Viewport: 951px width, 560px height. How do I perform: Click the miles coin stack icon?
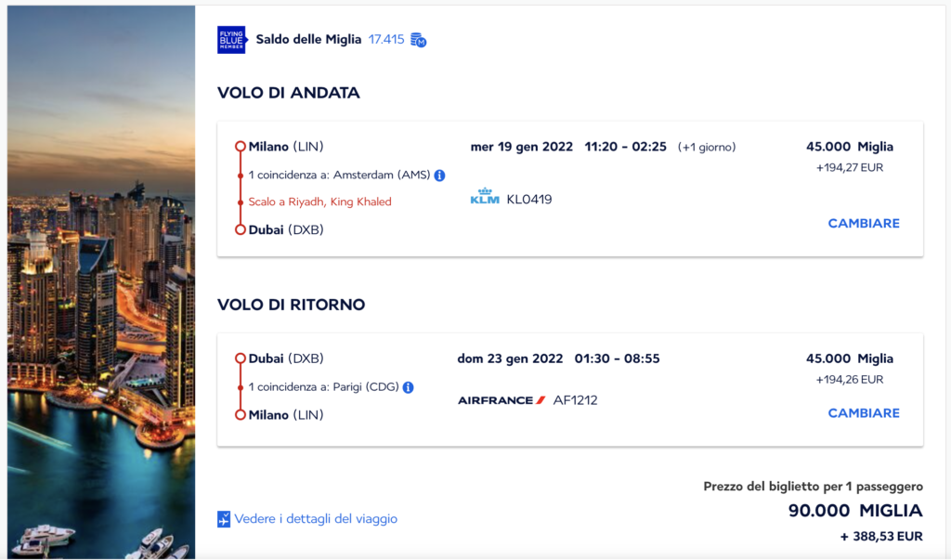(x=419, y=40)
